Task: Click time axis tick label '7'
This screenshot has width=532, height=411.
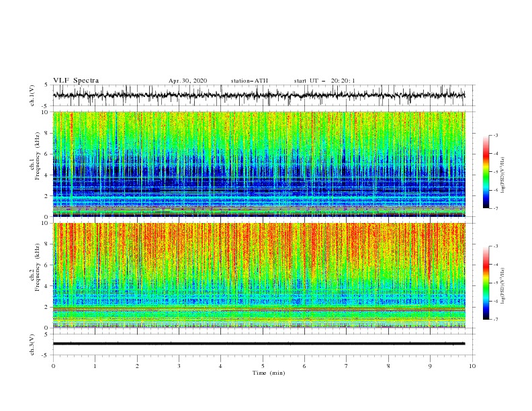Action: 347,366
